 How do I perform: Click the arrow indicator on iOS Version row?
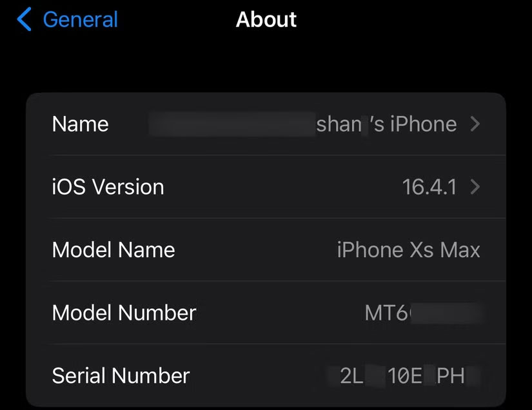[x=475, y=187]
